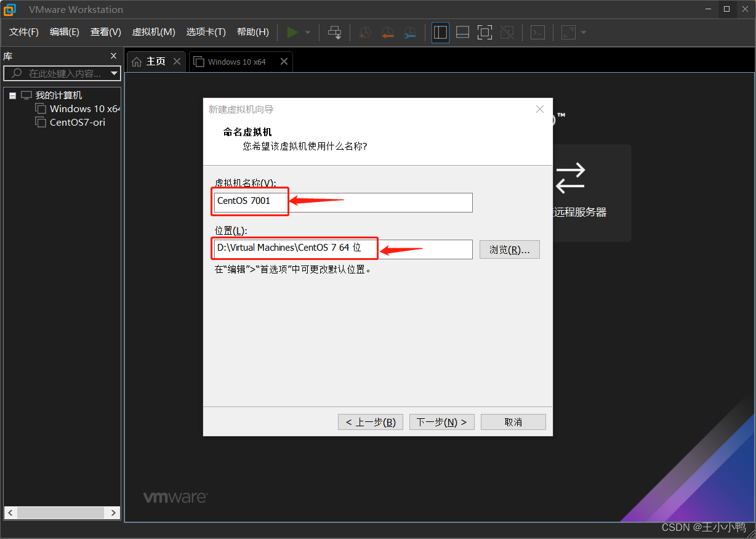The image size is (756, 539).
Task: Click the console view icon
Action: coord(537,32)
